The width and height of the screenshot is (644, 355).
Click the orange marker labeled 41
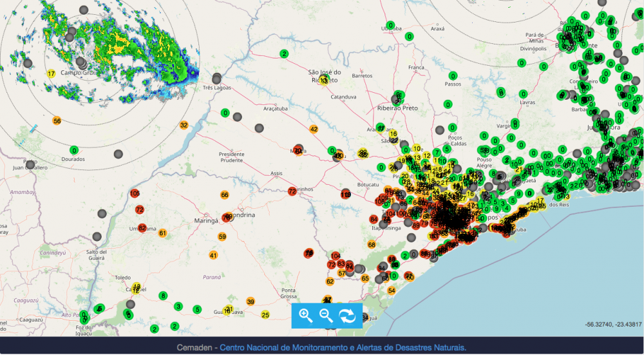[213, 255]
